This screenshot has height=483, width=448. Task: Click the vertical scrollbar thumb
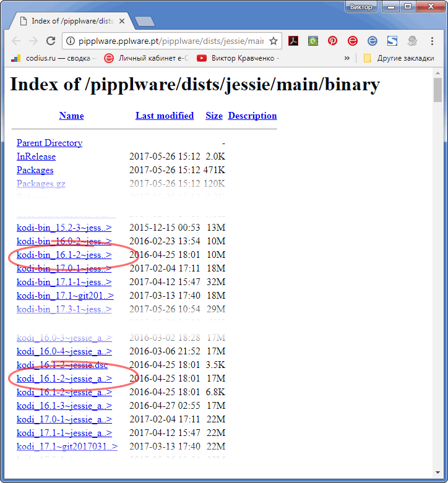[x=437, y=90]
